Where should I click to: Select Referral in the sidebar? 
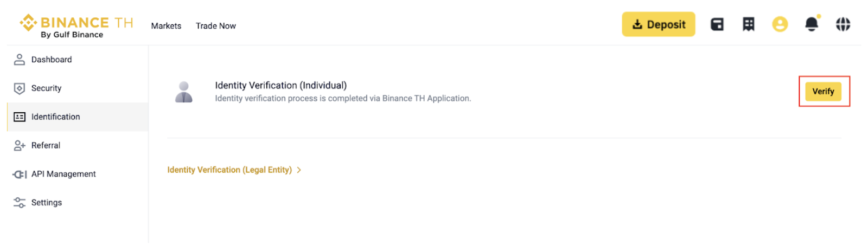click(x=46, y=145)
